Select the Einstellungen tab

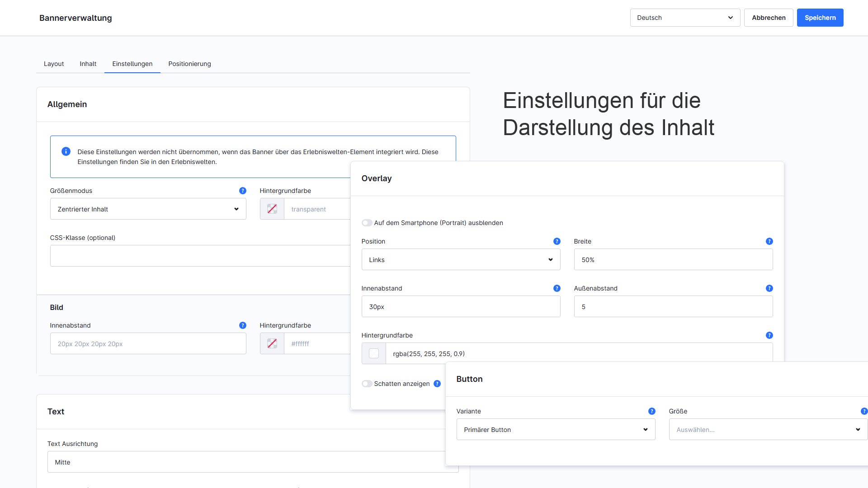(x=132, y=64)
